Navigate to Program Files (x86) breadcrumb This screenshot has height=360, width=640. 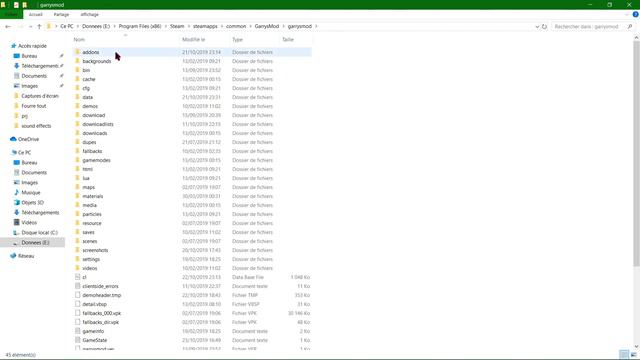pos(140,26)
